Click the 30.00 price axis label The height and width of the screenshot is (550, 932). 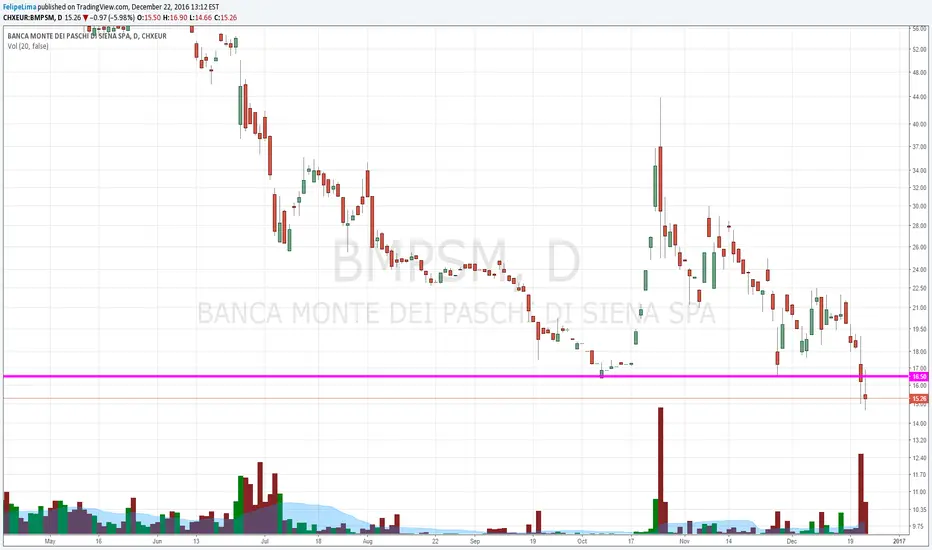[x=919, y=206]
